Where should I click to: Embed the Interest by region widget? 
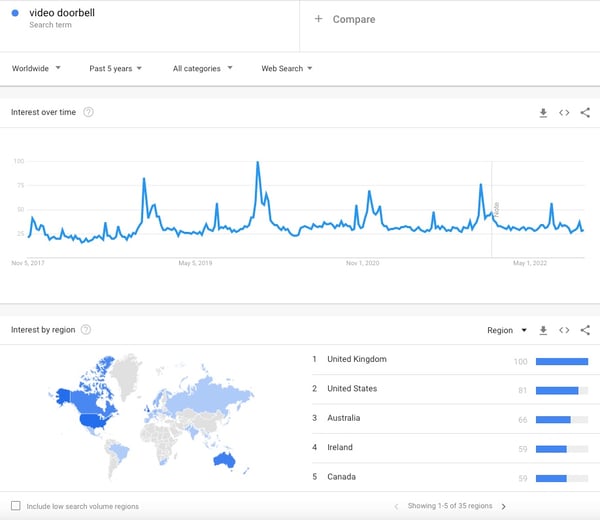pos(564,330)
